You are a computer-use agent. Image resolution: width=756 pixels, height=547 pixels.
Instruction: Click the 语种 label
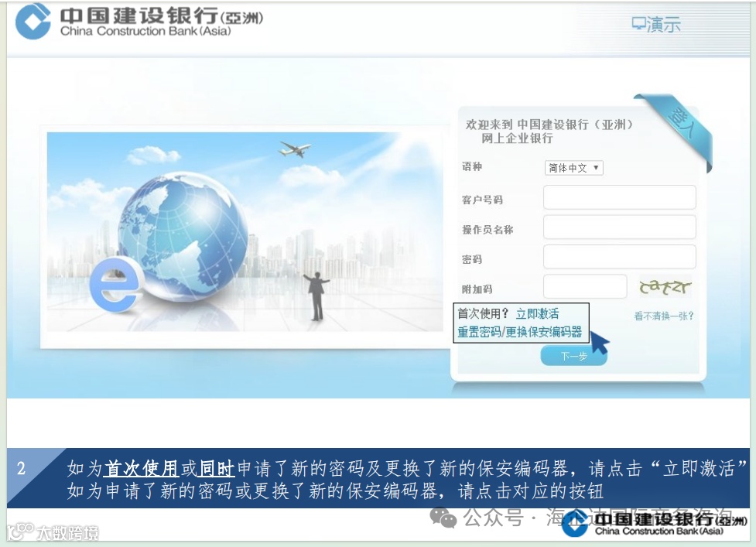(471, 167)
